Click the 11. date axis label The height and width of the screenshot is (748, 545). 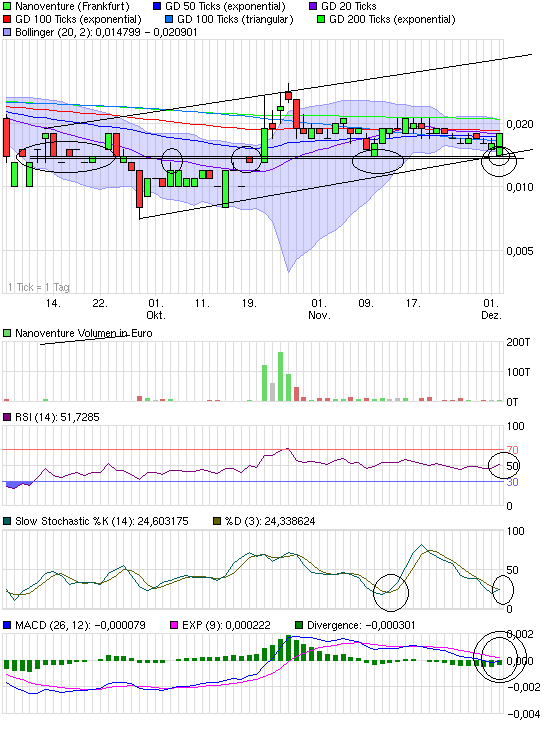coord(202,303)
